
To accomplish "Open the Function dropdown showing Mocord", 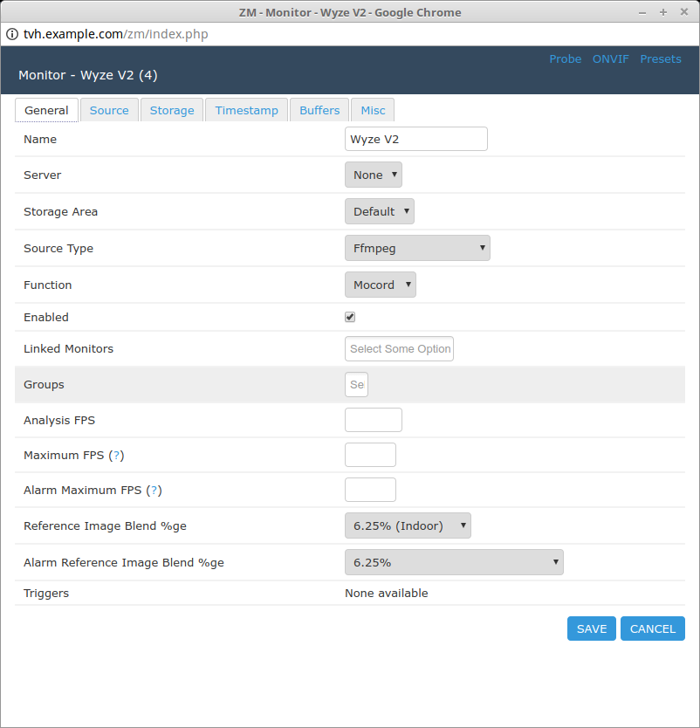I will (381, 285).
